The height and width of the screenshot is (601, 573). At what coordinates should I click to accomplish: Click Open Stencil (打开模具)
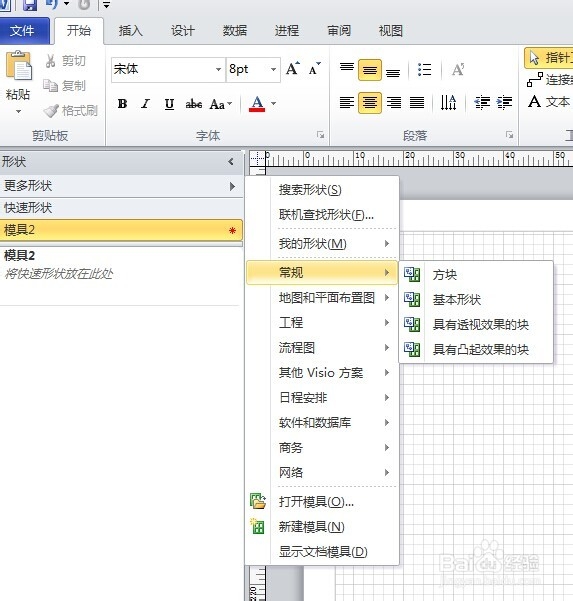tap(322, 501)
